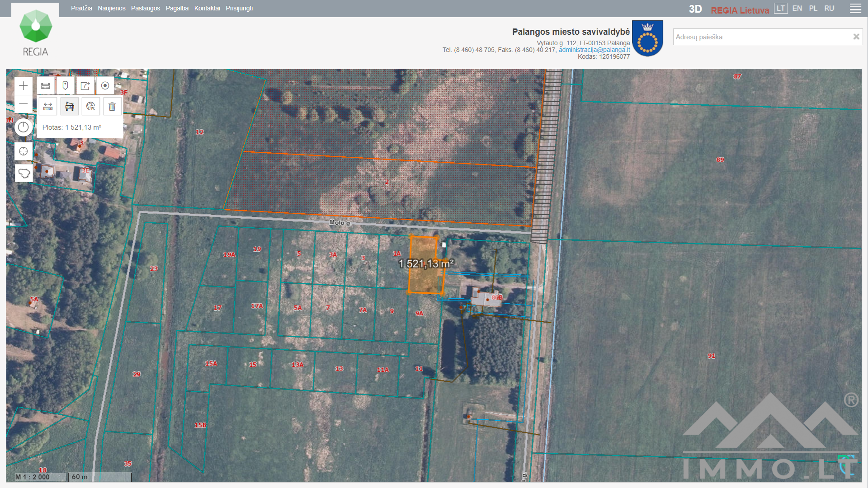
Task: Delete measurements with trash icon
Action: point(112,107)
